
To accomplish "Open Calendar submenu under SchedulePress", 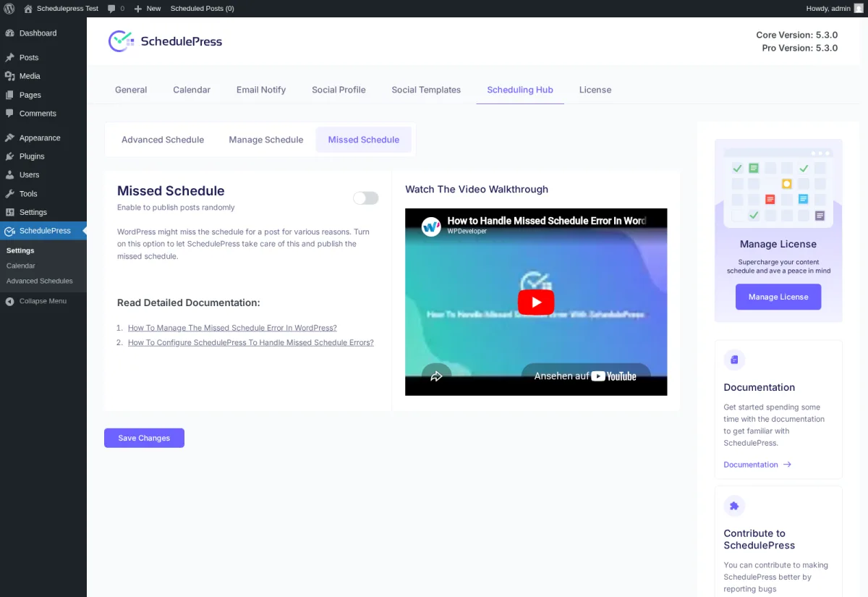I will (21, 266).
